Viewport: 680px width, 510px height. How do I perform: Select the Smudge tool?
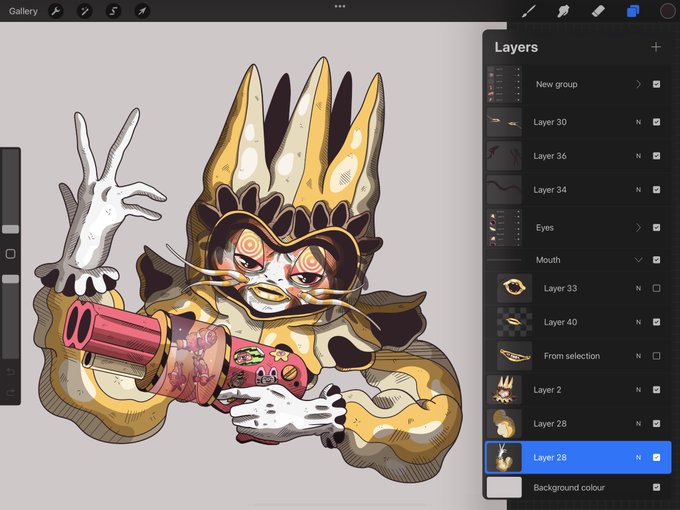coord(563,11)
